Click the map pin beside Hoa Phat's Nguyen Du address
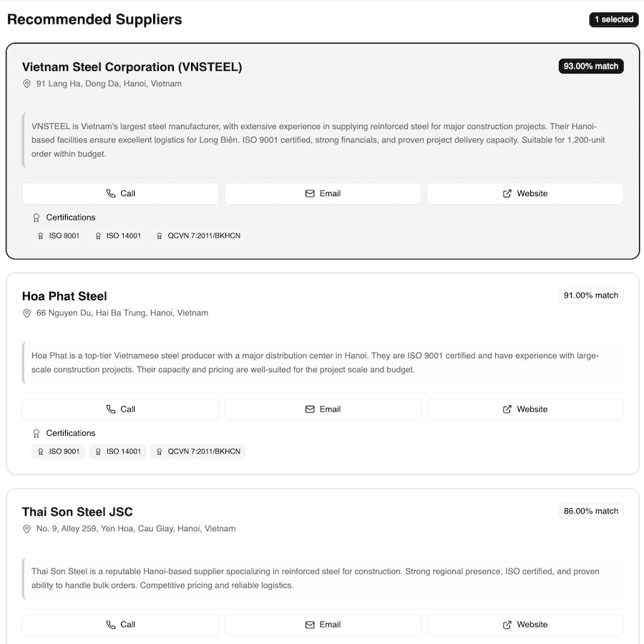This screenshot has width=644, height=644. [27, 313]
